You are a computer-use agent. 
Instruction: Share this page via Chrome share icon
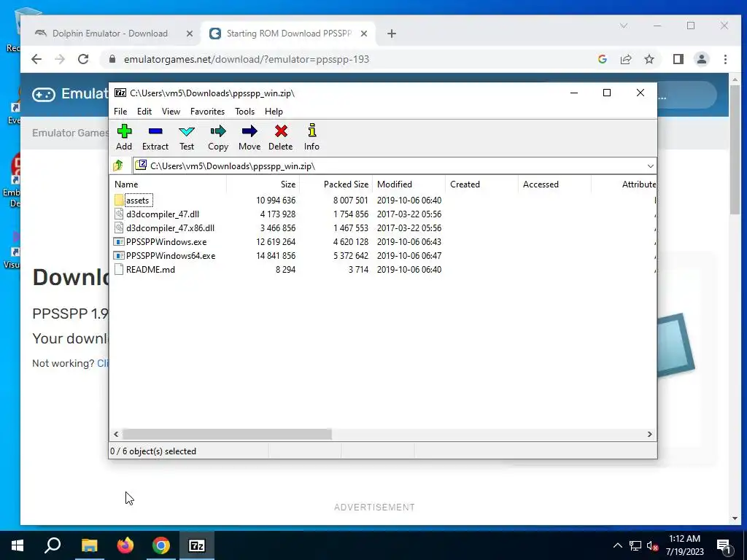[625, 59]
